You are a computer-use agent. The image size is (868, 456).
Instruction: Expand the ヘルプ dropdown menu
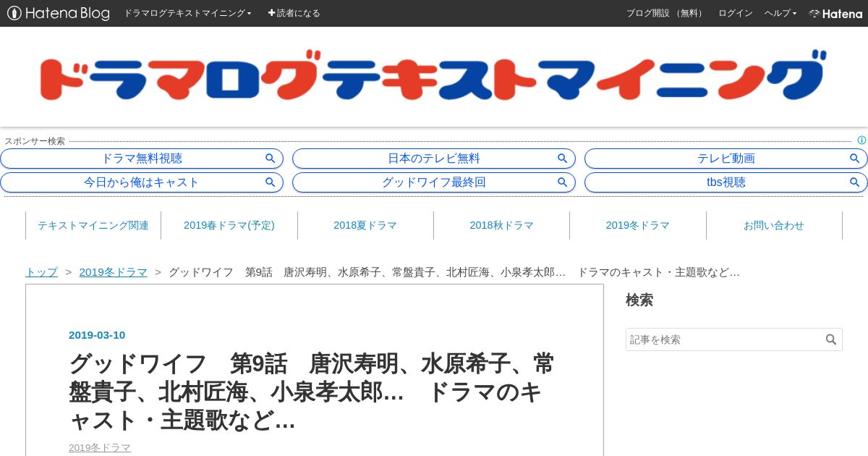point(780,13)
